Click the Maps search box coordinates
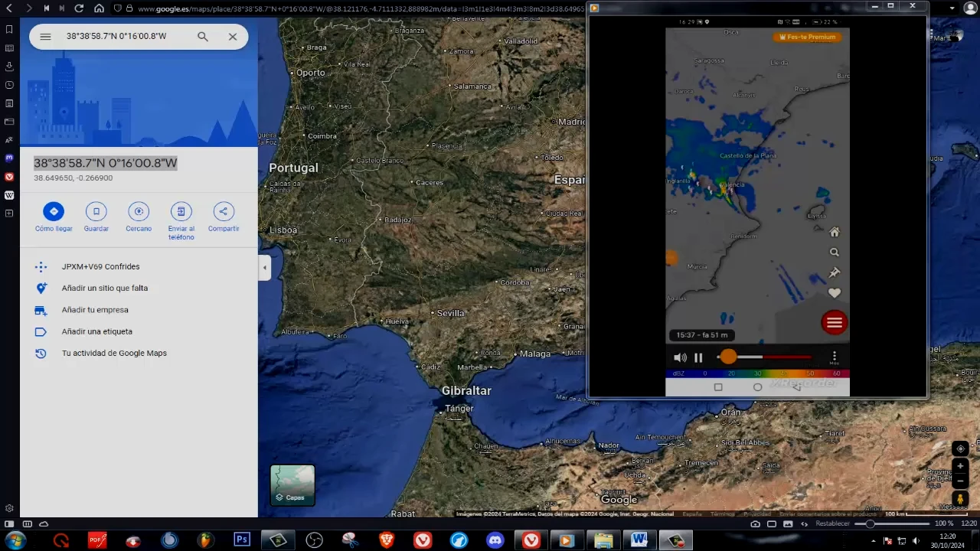This screenshot has height=551, width=980. coord(116,36)
